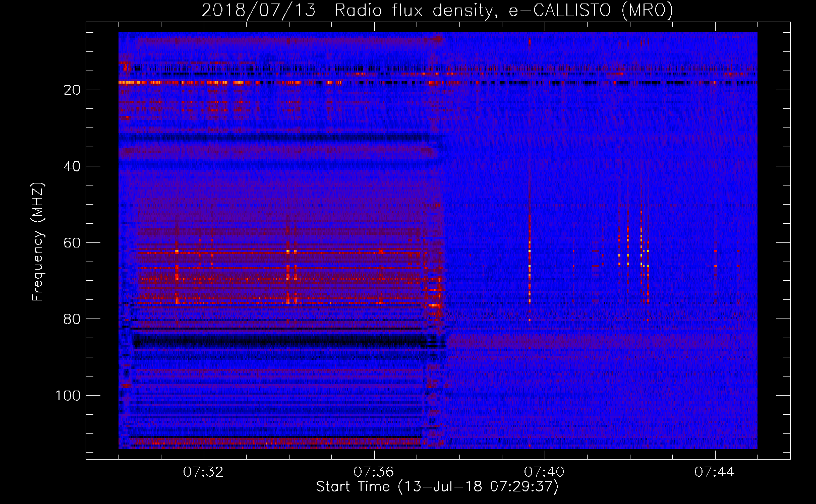Screen dimensions: 816x504
Task: Select the 07:32 time tick label
Action: [203, 472]
